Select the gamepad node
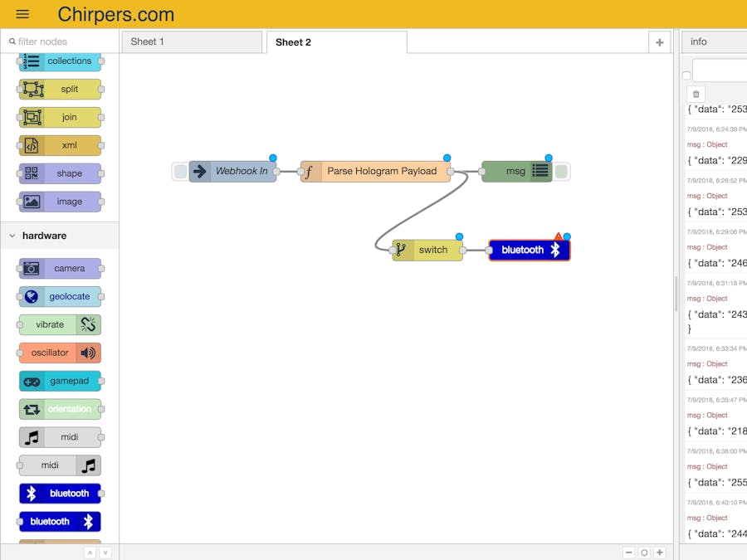The height and width of the screenshot is (560, 747). point(58,381)
